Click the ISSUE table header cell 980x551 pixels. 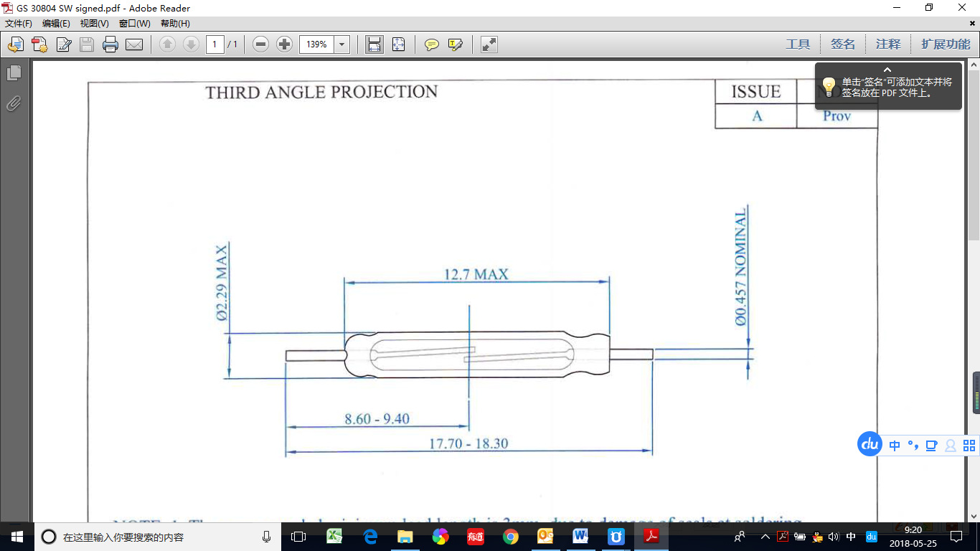[756, 92]
